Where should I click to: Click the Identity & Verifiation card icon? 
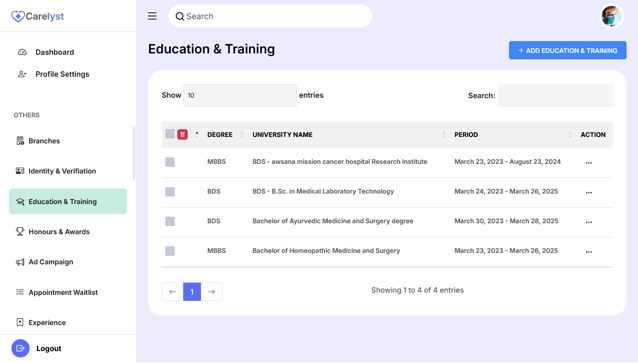coord(20,171)
